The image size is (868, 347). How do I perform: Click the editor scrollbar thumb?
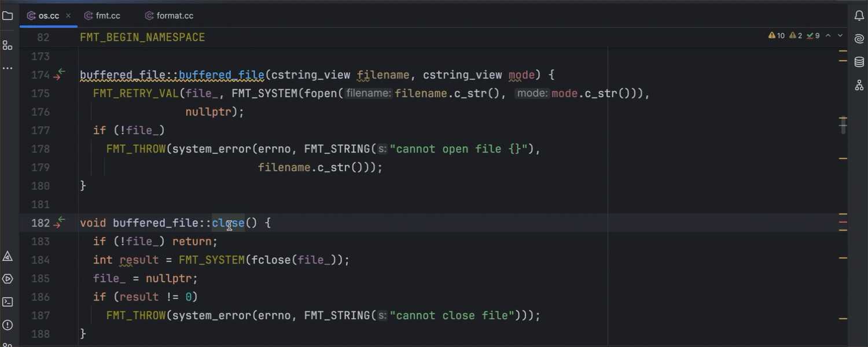[843, 125]
